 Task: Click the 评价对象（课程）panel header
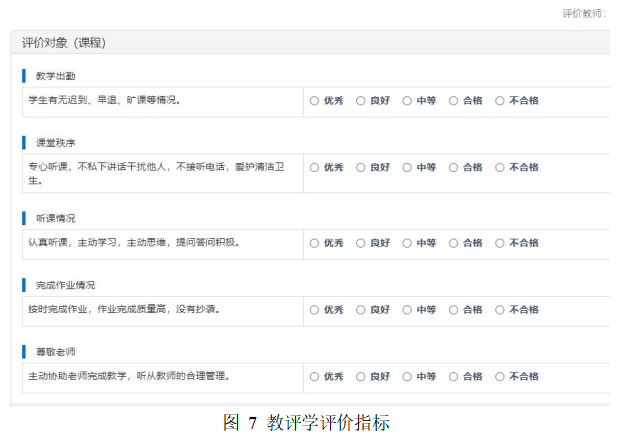tap(64, 43)
